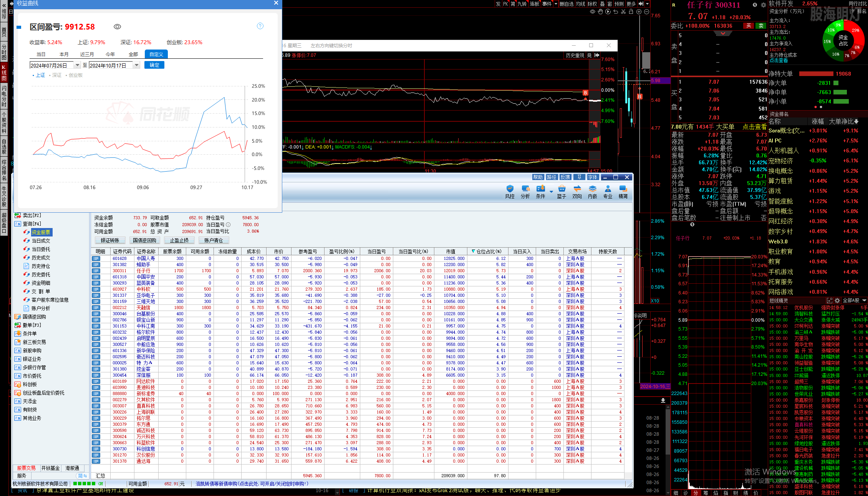Toggle eye icon to hide profit amount
The width and height of the screenshot is (868, 496).
[118, 26]
